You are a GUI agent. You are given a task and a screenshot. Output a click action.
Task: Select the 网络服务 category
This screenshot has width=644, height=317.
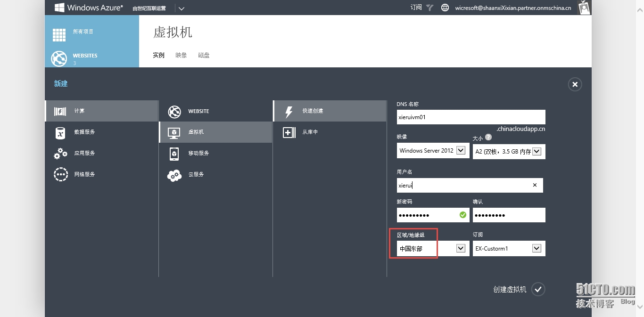point(101,175)
